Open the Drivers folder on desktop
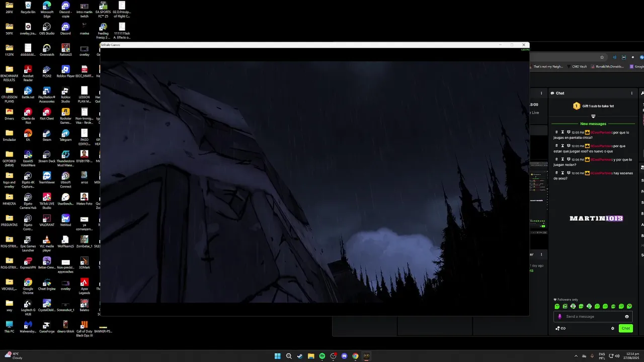This screenshot has height=362, width=644. coord(9,114)
